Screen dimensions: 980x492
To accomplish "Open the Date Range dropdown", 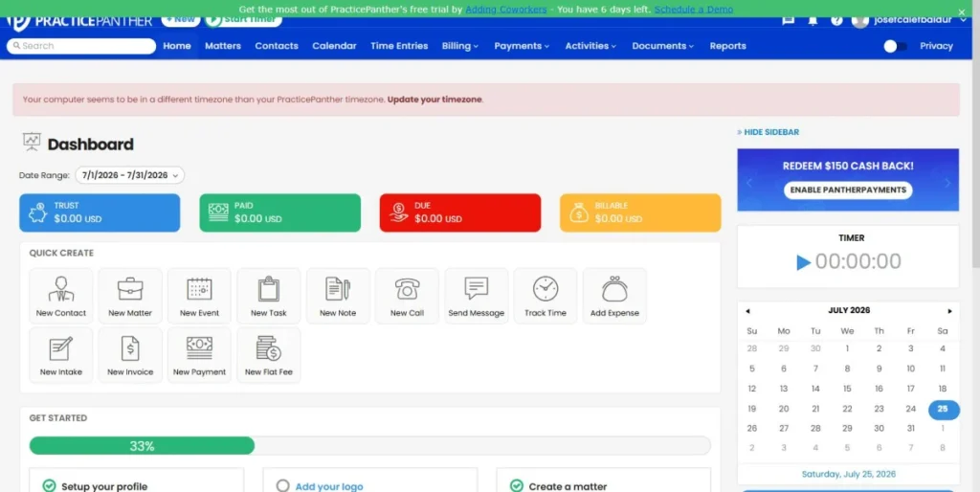I will (130, 176).
